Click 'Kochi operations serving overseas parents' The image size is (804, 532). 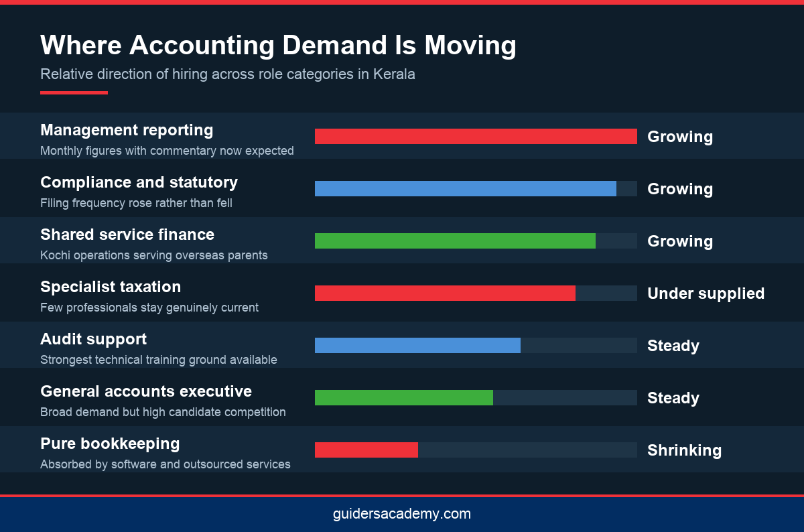[154, 255]
